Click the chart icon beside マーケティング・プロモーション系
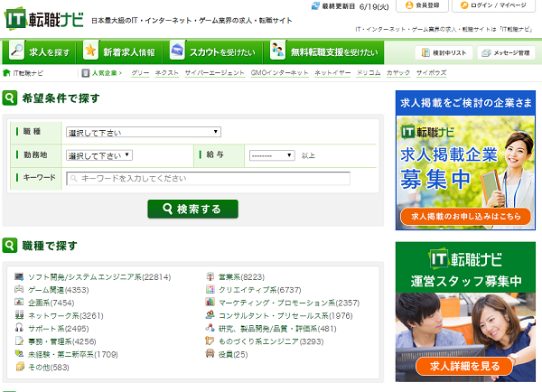Viewport: 542px width, 392px height. pos(210,303)
